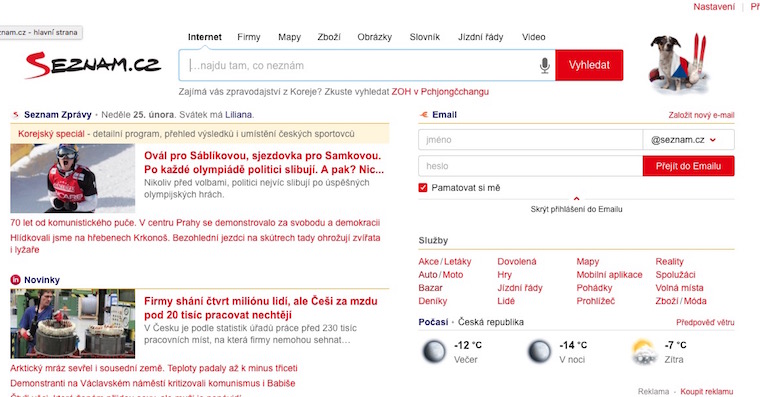Open the Móda service link
The image size is (760, 397).
click(696, 301)
